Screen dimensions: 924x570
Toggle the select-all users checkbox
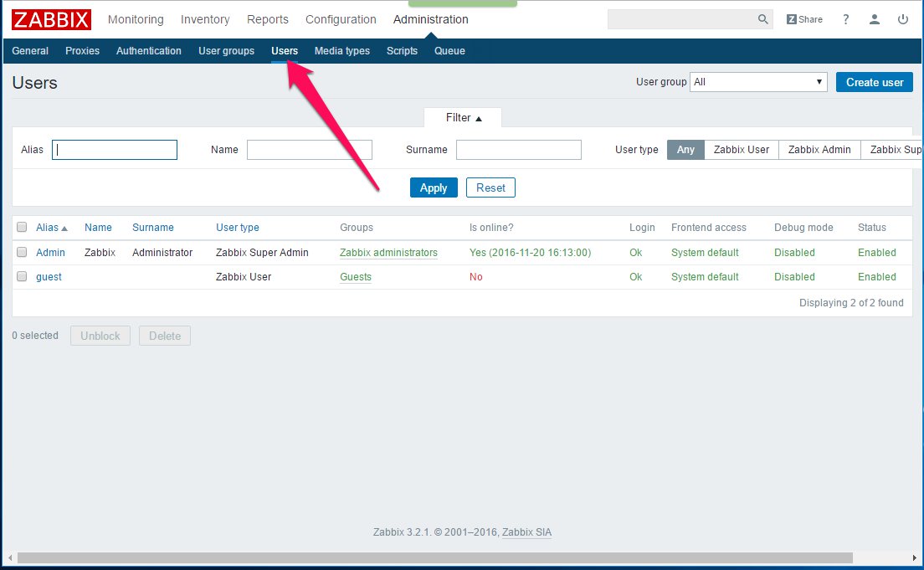point(22,227)
